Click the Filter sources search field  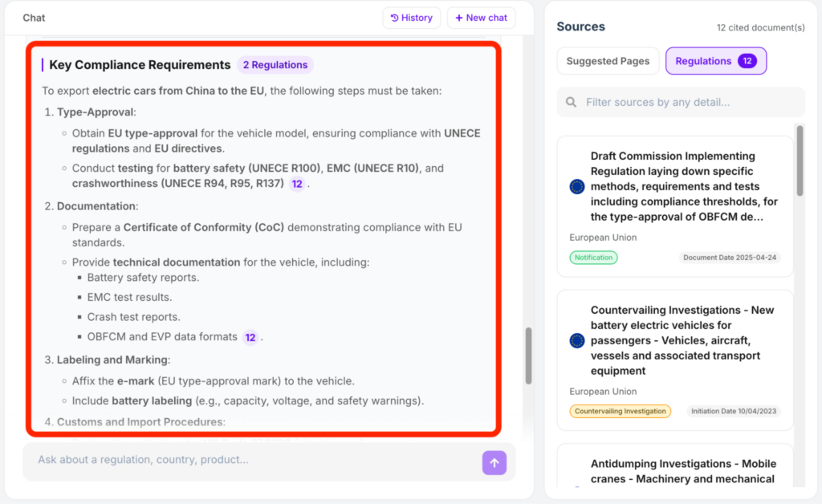[681, 102]
